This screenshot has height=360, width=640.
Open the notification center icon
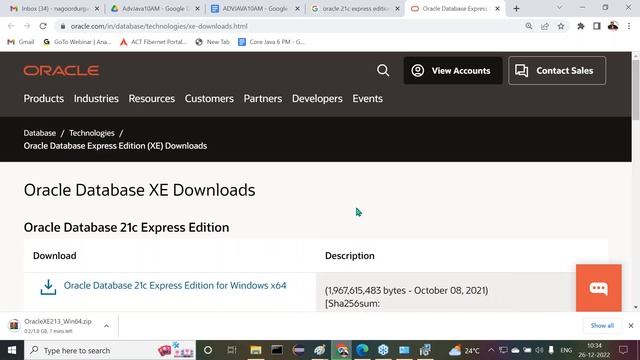pos(623,350)
